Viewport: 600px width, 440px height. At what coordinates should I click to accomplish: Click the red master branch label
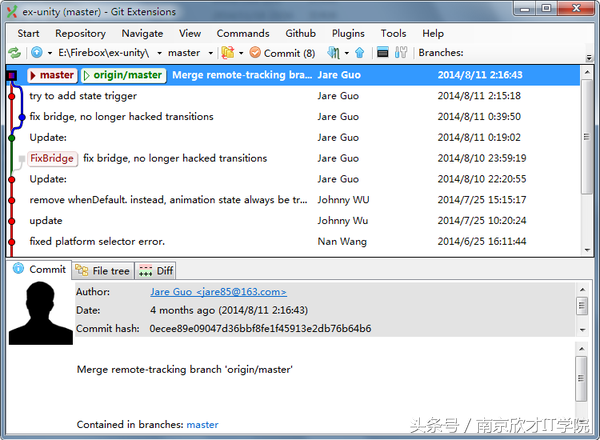coord(52,75)
